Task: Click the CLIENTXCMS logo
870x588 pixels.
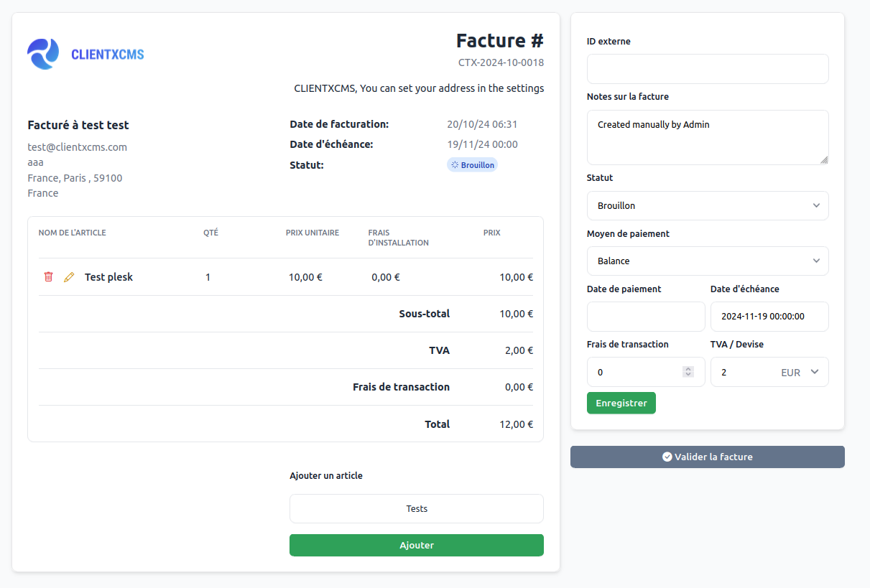Action: click(x=85, y=54)
